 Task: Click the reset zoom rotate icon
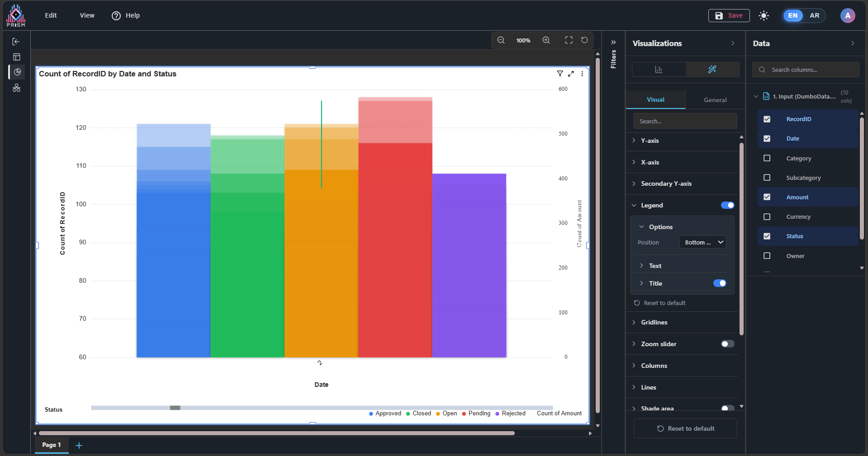pos(584,40)
